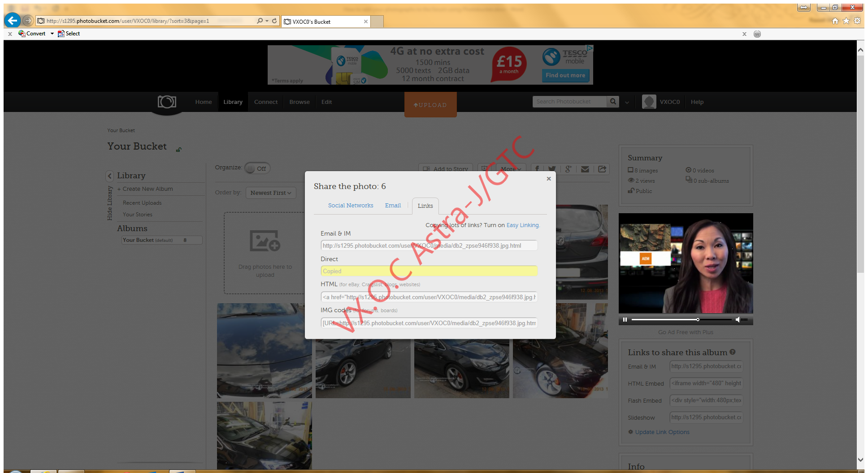Mute the video player audio

point(738,319)
